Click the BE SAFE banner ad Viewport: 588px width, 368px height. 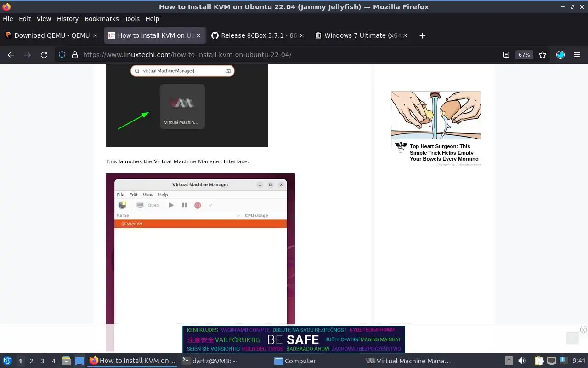294,339
